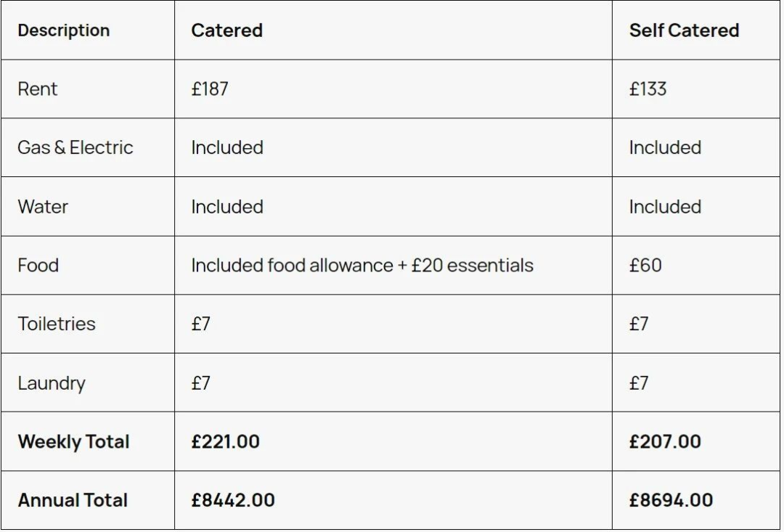
Task: Click the Annual Total row label
Action: point(73,500)
